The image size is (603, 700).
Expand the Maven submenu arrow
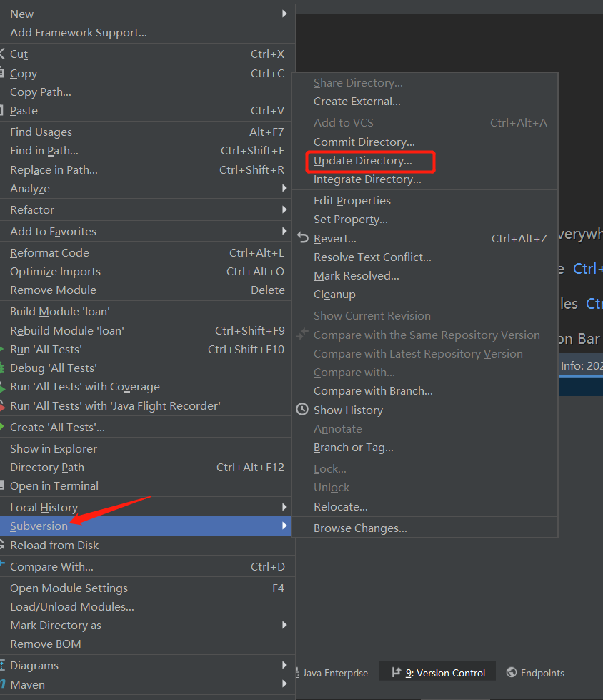click(x=284, y=684)
